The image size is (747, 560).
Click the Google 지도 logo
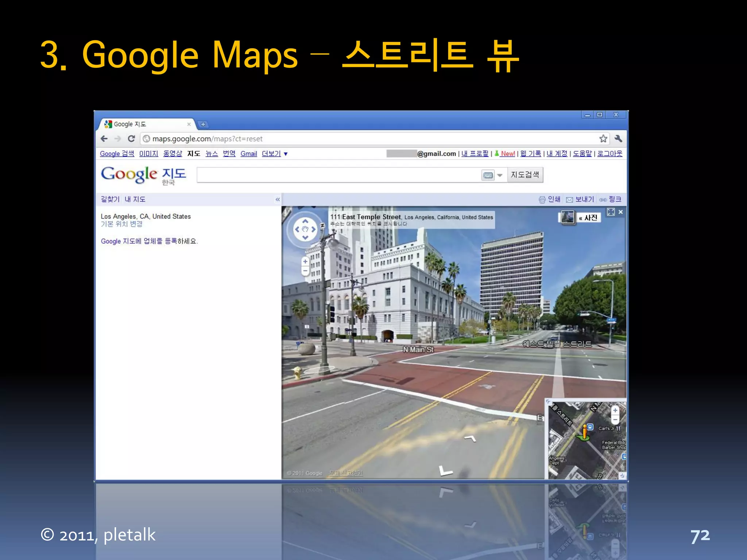143,175
